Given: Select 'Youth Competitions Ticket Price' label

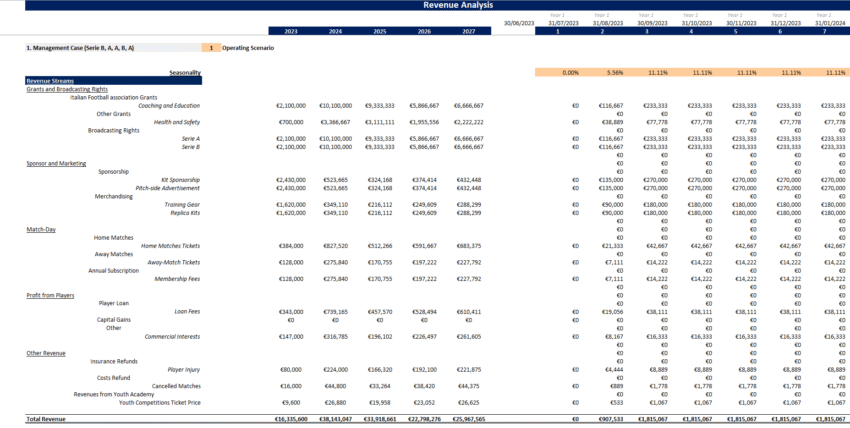Looking at the screenshot, I should (159, 403).
